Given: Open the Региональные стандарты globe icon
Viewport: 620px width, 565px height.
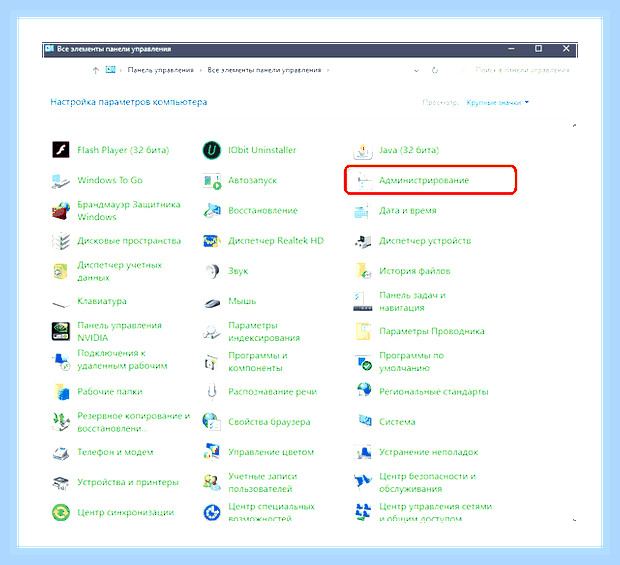Looking at the screenshot, I should coord(364,390).
